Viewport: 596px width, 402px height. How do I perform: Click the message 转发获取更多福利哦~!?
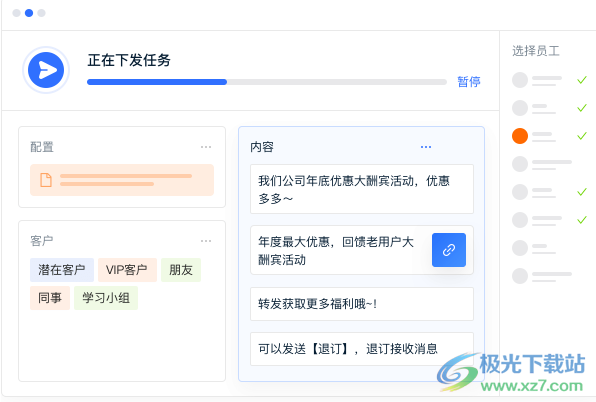[362, 304]
